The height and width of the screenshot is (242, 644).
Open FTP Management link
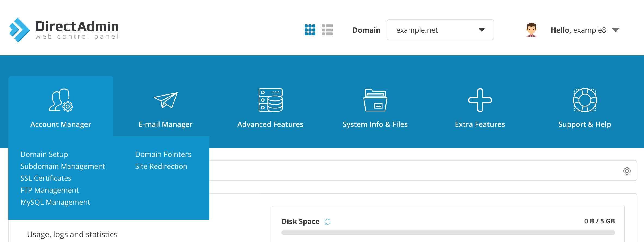pos(50,190)
